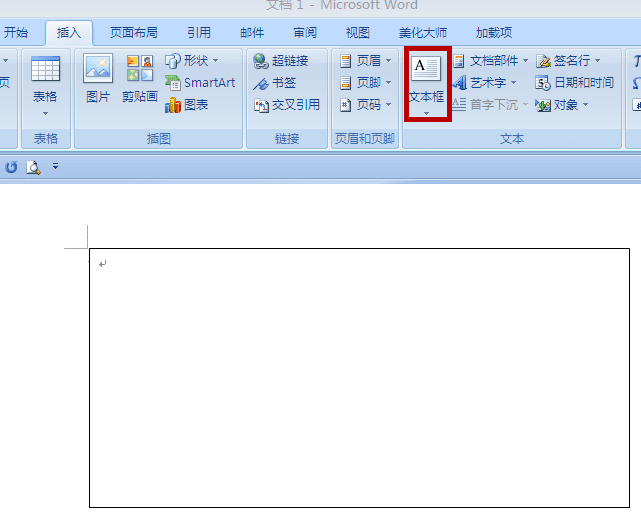Switch to the 开始 tab
Image resolution: width=641 pixels, height=519 pixels.
16,32
